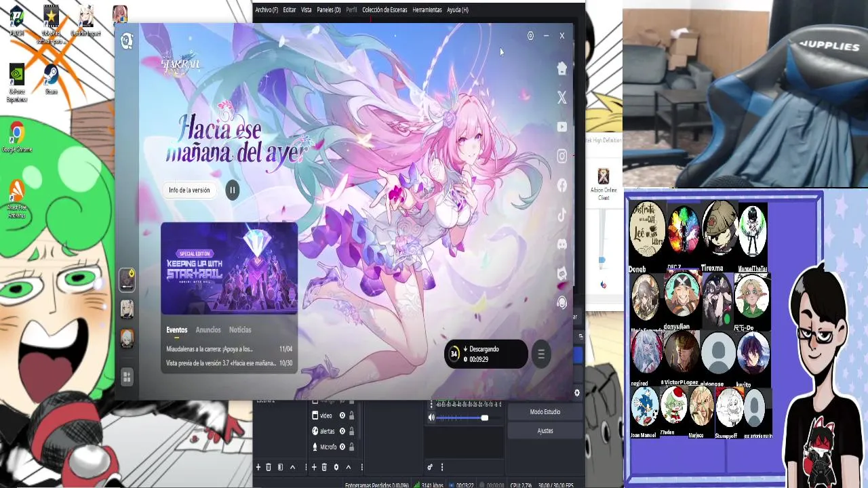
Task: Open Google Chrome desktop shortcut
Action: 17,137
